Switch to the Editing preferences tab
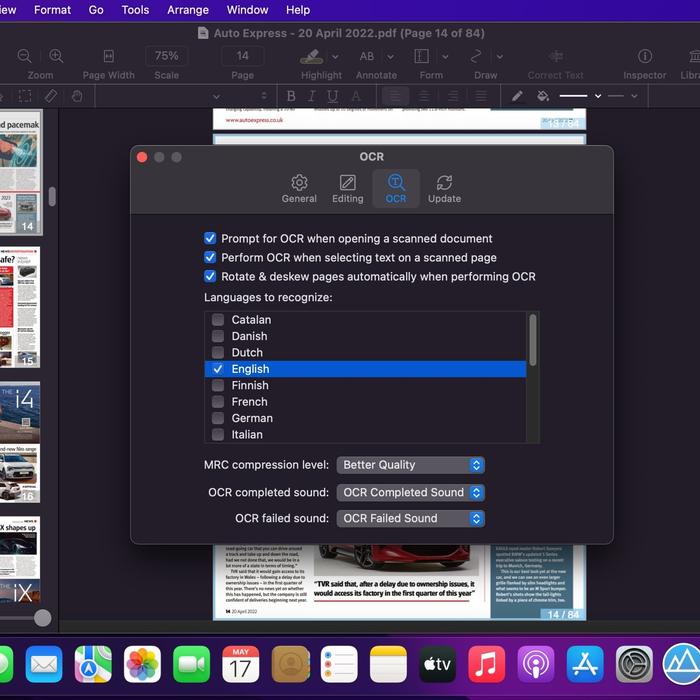The height and width of the screenshot is (700, 700). 347,188
